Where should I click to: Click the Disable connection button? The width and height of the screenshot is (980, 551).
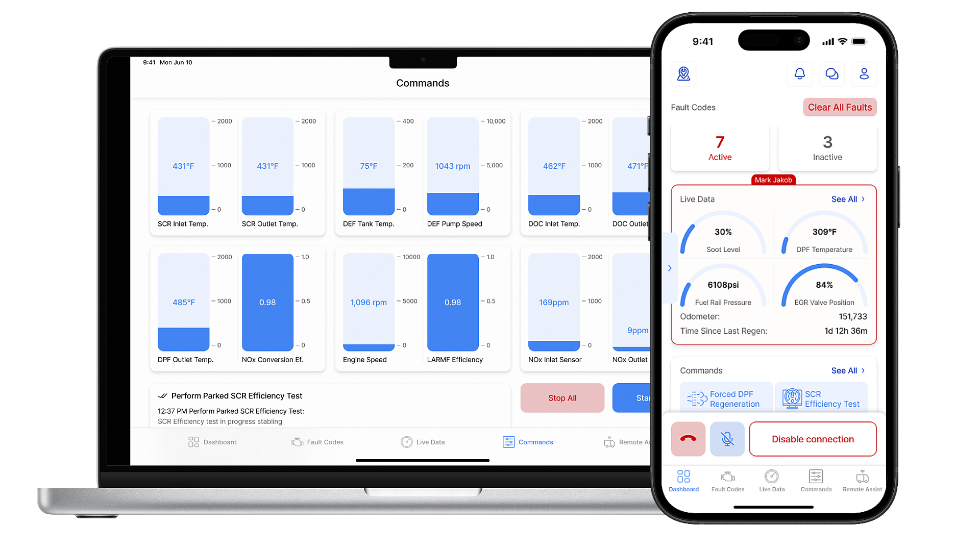pos(813,438)
